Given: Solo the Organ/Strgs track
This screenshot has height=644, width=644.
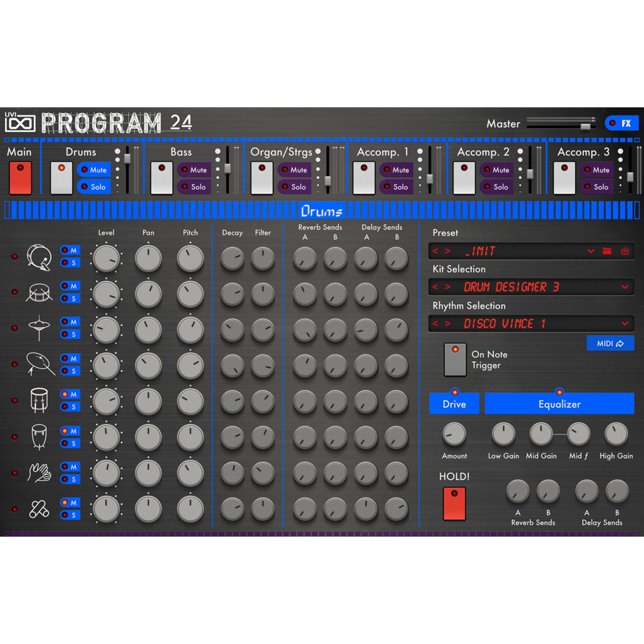Looking at the screenshot, I should (295, 187).
